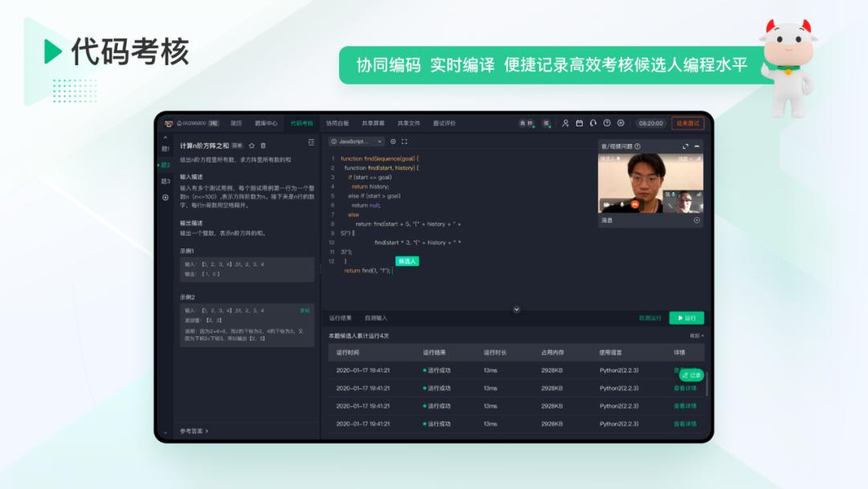Open the 面试评价 interview evaluation tab
The image size is (868, 489).
click(x=444, y=123)
